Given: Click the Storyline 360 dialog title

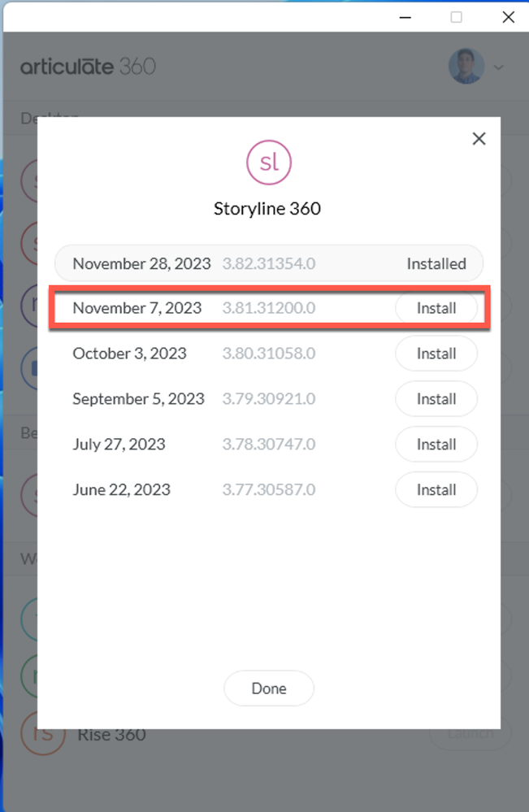Looking at the screenshot, I should coord(267,209).
